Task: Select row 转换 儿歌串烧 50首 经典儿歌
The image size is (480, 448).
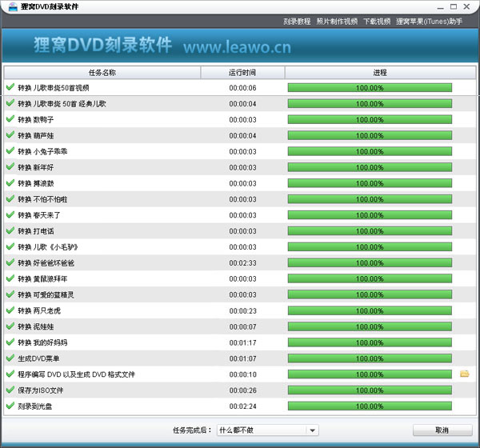Action: [240, 104]
